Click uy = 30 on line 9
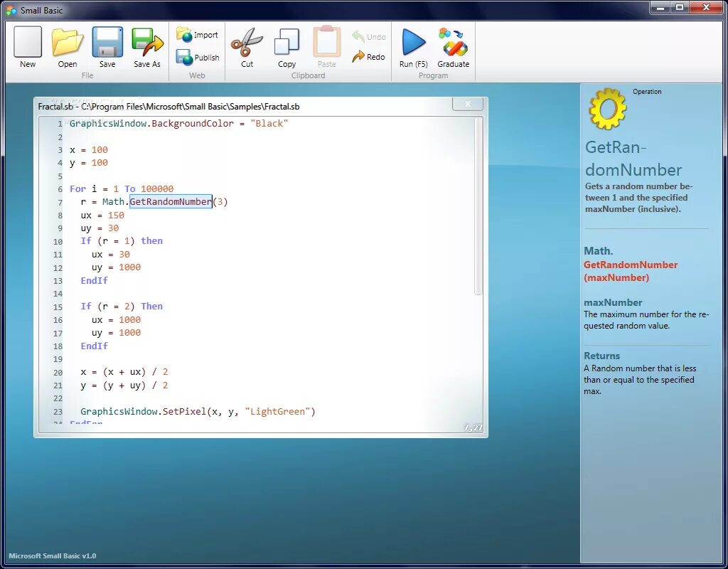Image resolution: width=728 pixels, height=569 pixels. 100,228
